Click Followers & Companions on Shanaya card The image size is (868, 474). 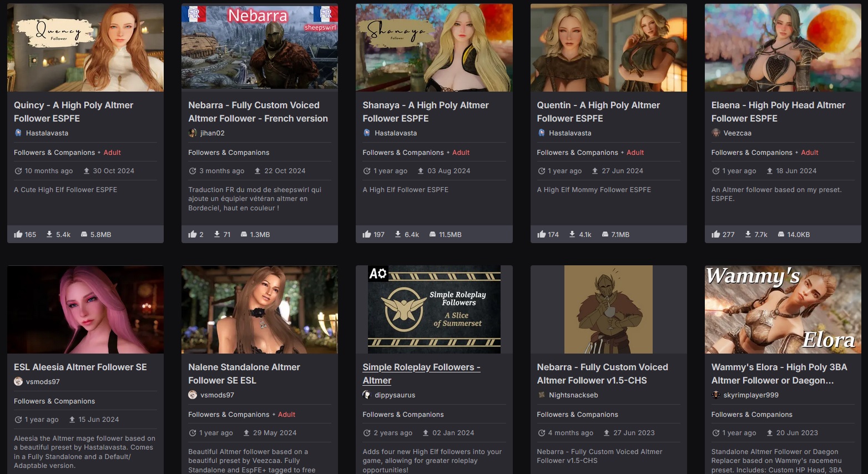click(x=403, y=153)
